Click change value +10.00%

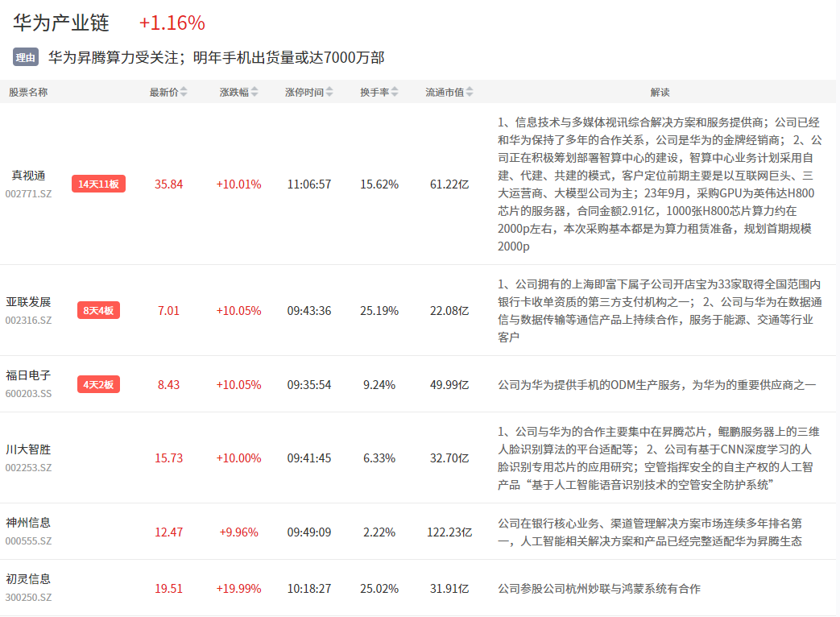[x=239, y=458]
